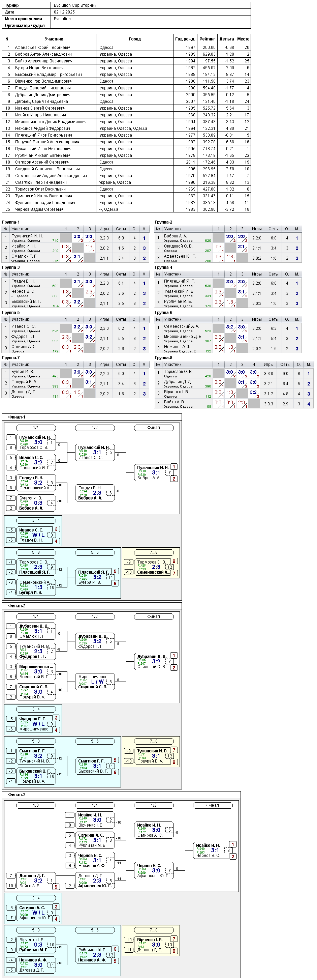The image size is (317, 980).
Task: Click delta value 9.87
Action: 230,75
